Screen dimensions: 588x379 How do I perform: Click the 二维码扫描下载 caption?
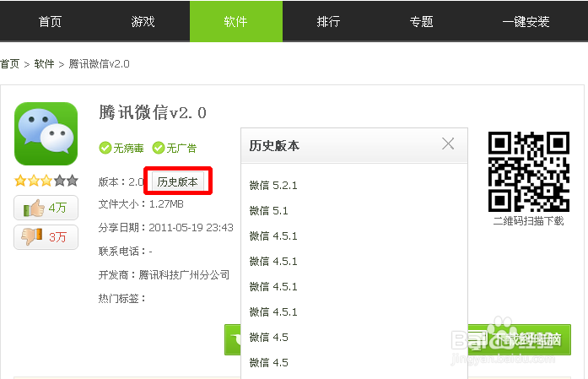point(528,220)
